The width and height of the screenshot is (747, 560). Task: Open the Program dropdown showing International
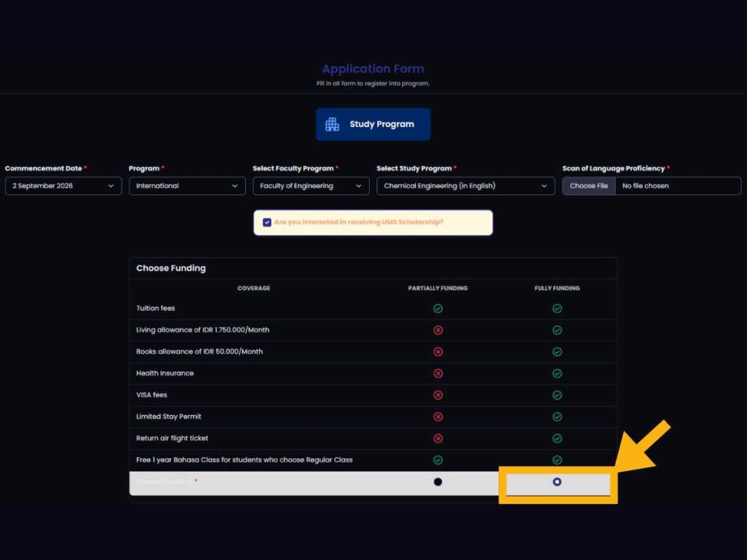[187, 186]
